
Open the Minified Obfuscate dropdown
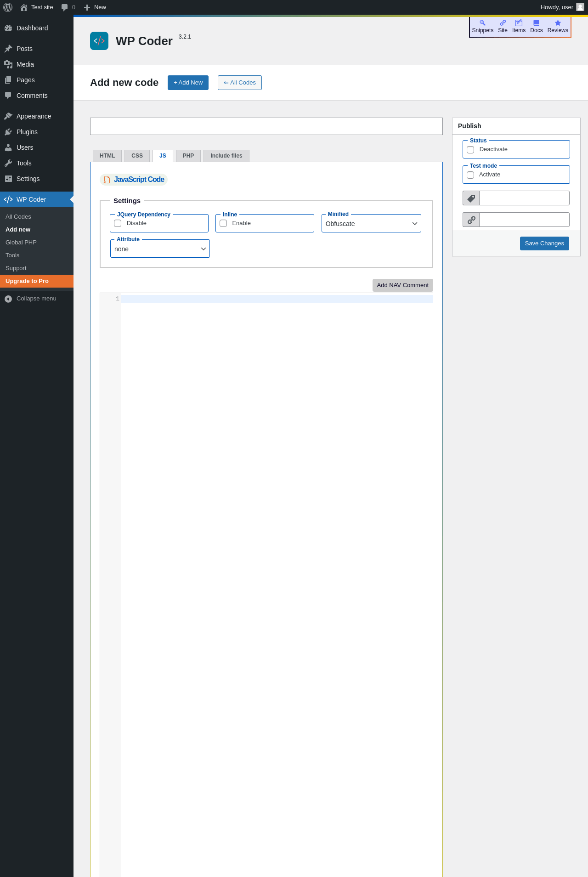click(371, 224)
